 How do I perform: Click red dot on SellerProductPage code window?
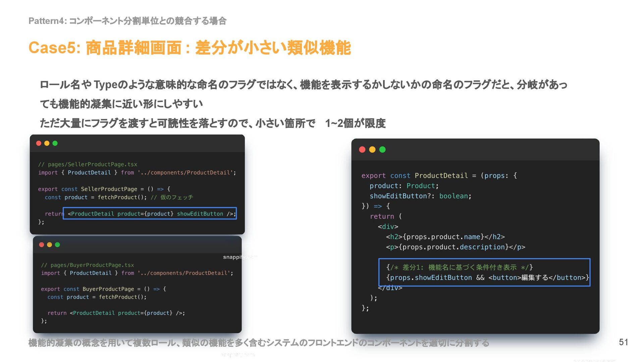[39, 143]
